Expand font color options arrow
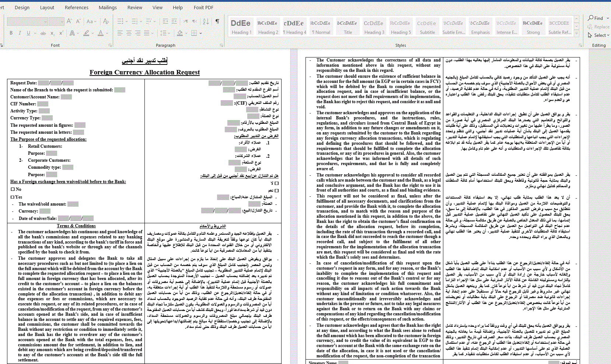The height and width of the screenshot is (364, 611). point(107,33)
